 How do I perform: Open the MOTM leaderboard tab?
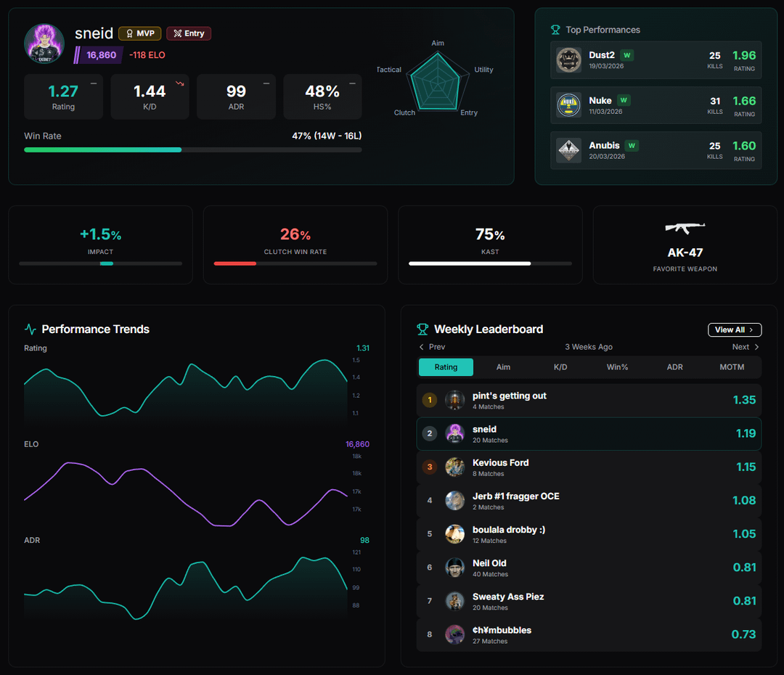[732, 367]
